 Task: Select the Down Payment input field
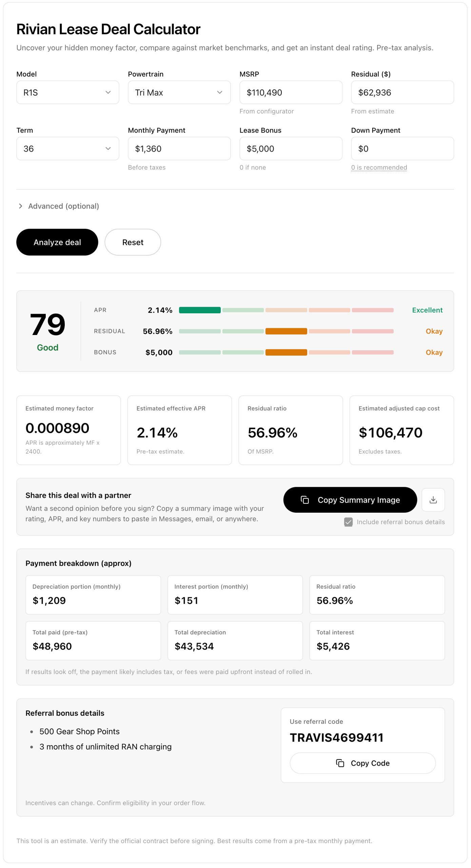(x=402, y=149)
